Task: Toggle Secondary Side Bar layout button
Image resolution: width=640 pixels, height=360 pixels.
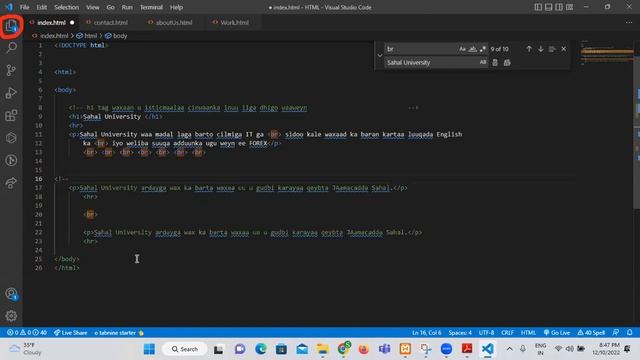Action: pos(559,7)
